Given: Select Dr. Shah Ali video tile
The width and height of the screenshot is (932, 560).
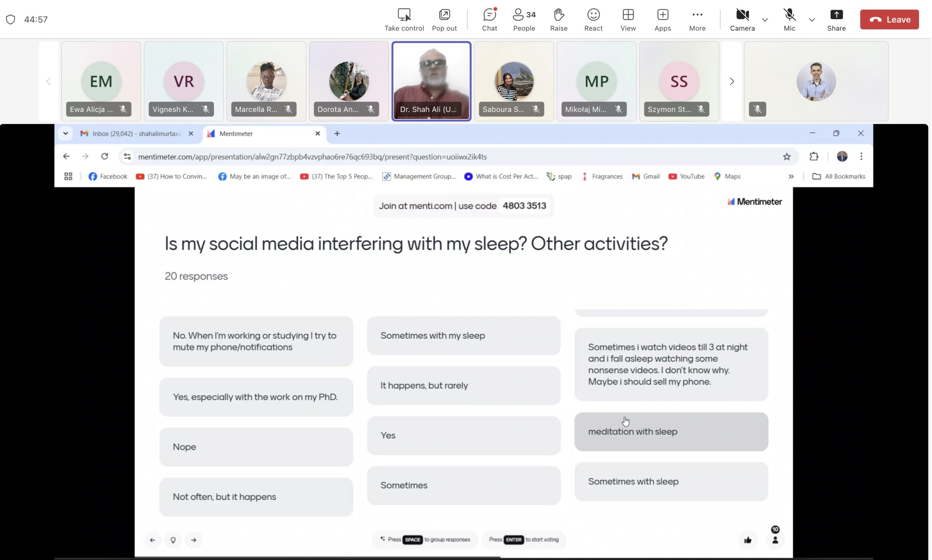Looking at the screenshot, I should point(431,81).
